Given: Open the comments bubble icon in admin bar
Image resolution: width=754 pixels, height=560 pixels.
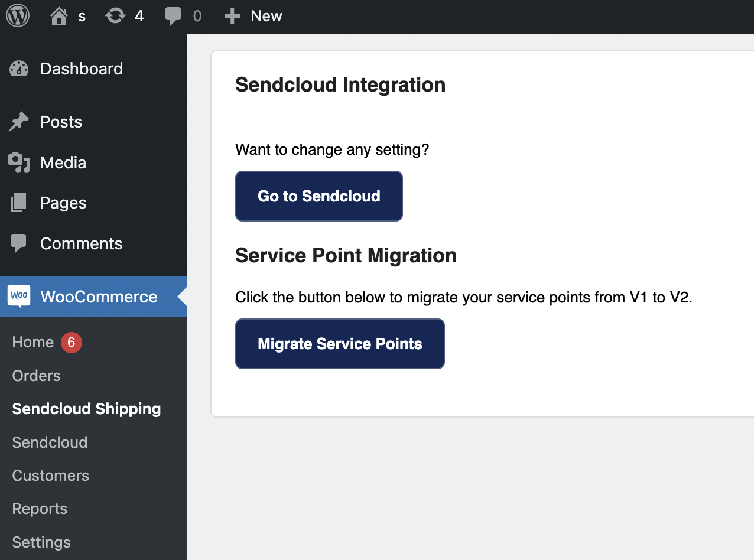Looking at the screenshot, I should coord(173,17).
